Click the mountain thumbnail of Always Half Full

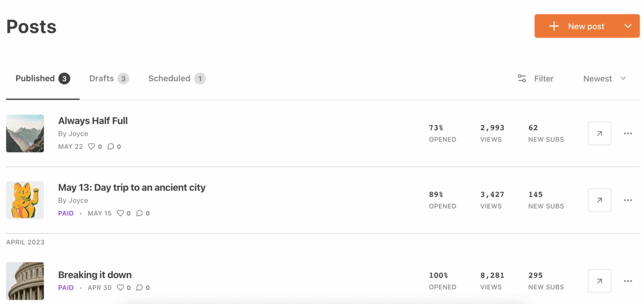[25, 133]
